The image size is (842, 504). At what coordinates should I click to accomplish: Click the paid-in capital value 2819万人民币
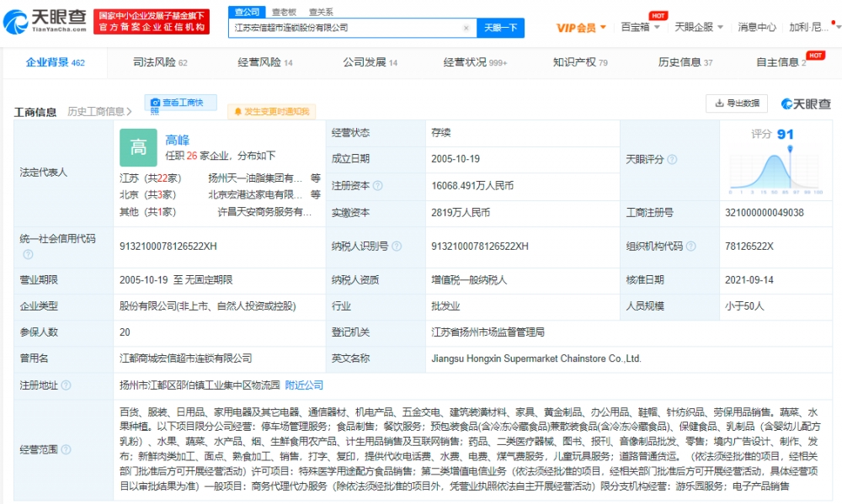[x=461, y=213]
